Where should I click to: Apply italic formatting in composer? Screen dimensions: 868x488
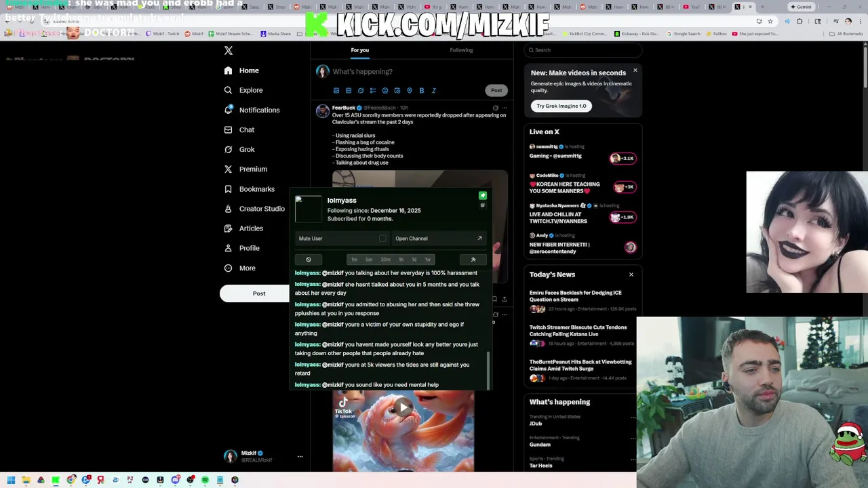[x=434, y=90]
